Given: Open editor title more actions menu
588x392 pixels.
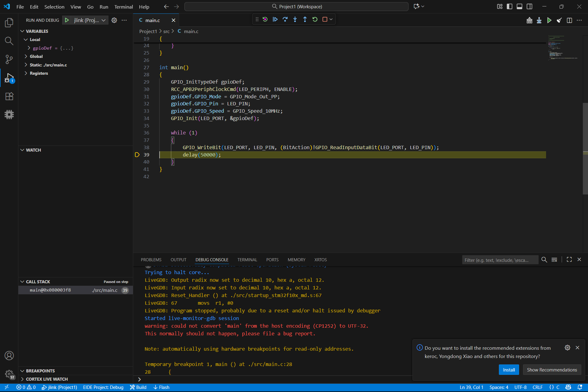Looking at the screenshot, I should (579, 20).
